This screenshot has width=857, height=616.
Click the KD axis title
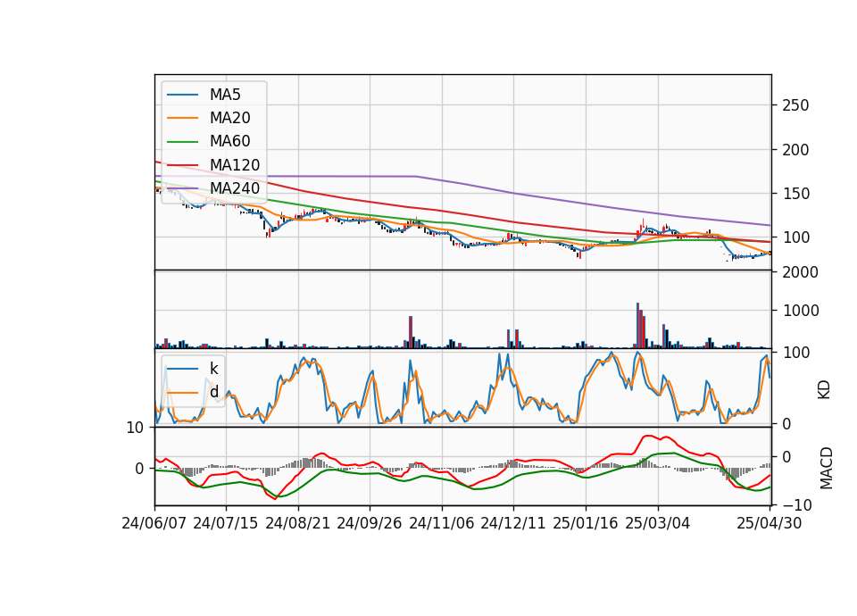coord(824,390)
